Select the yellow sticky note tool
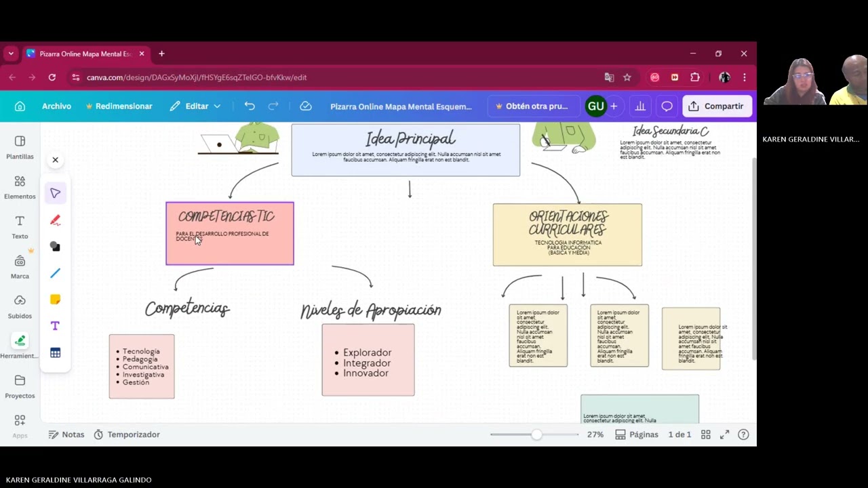 [56, 300]
